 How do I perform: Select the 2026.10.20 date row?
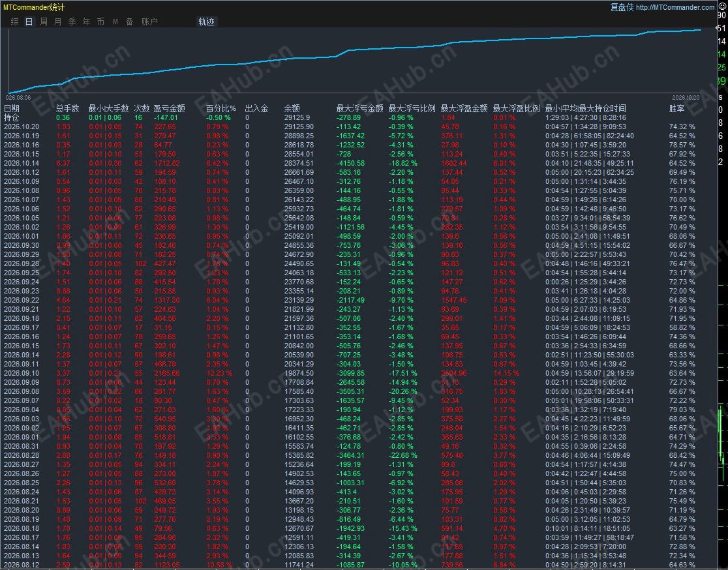click(x=22, y=127)
